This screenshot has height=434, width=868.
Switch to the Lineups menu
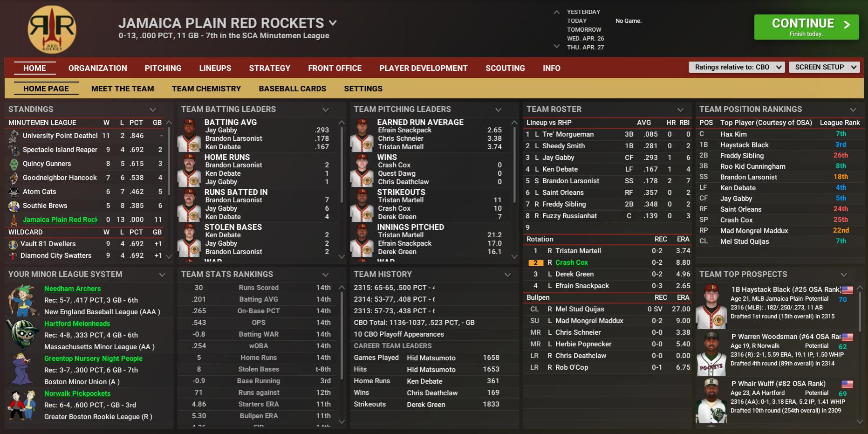(x=215, y=68)
